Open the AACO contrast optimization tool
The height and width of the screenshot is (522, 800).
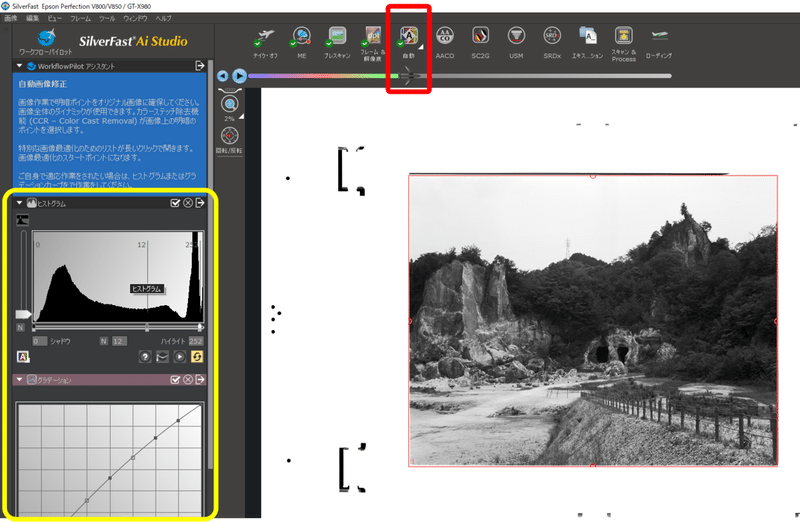click(445, 36)
